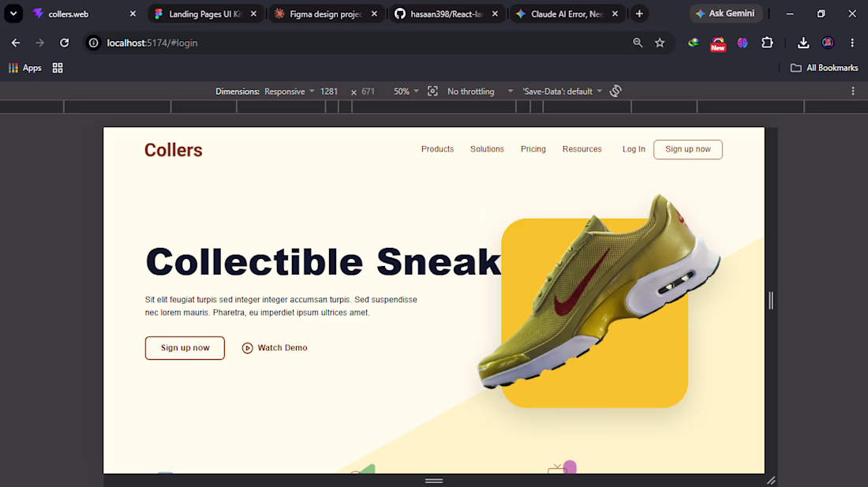Screen dimensions: 868x487
Task: Open the Save-Data default dropdown
Action: click(x=562, y=92)
